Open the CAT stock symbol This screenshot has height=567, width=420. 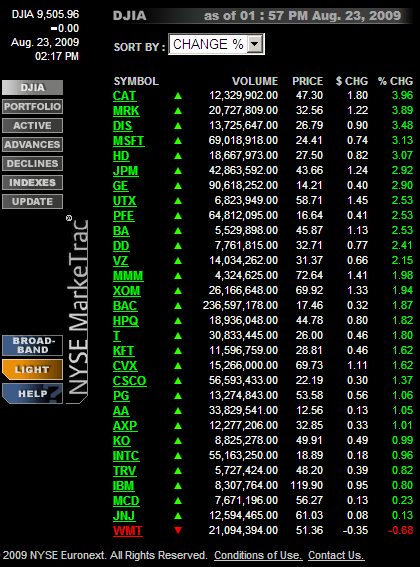(124, 96)
